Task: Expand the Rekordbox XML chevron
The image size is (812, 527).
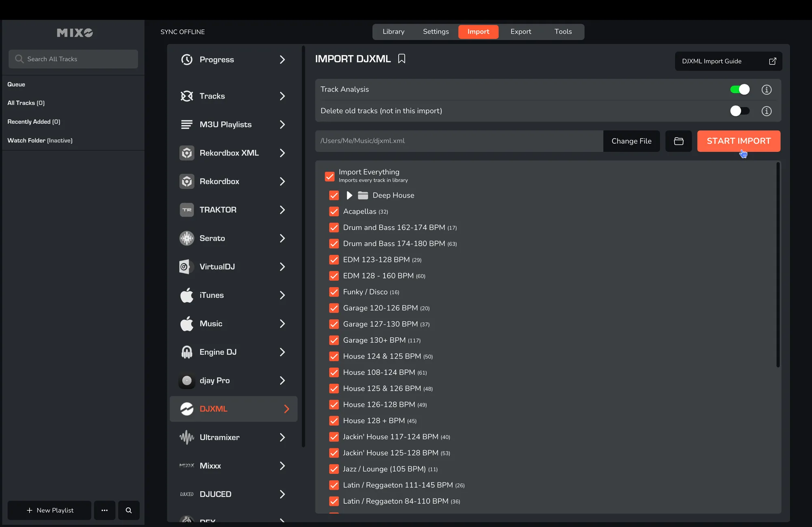Action: (x=282, y=153)
